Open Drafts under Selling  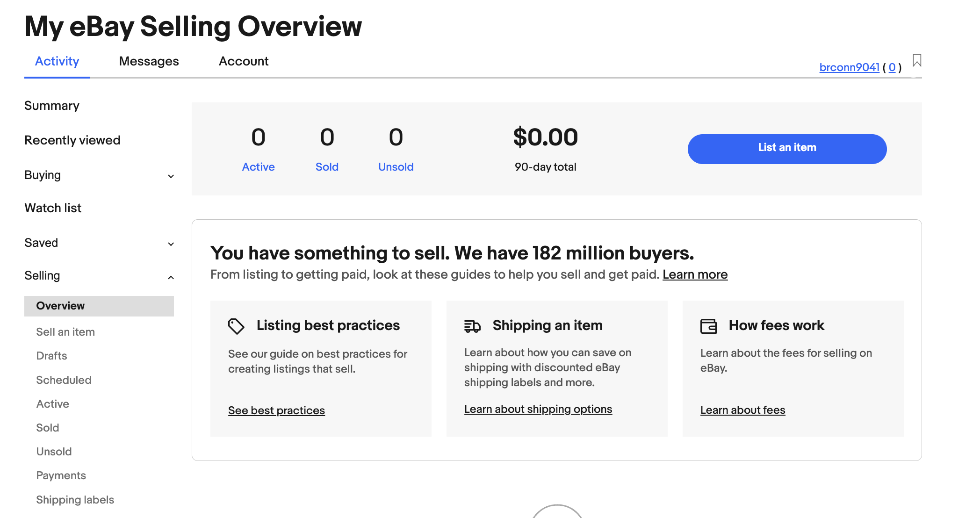pyautogui.click(x=51, y=356)
